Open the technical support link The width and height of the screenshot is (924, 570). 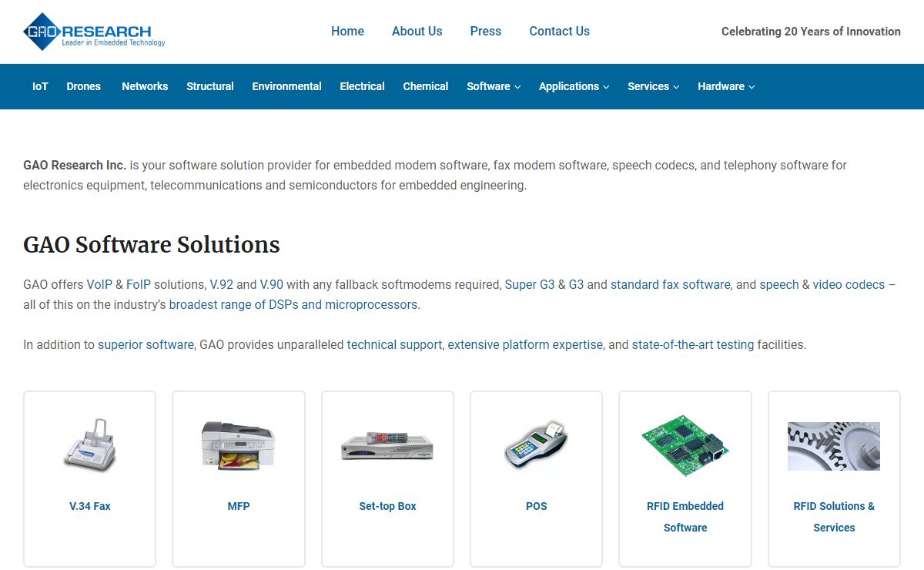click(x=394, y=344)
